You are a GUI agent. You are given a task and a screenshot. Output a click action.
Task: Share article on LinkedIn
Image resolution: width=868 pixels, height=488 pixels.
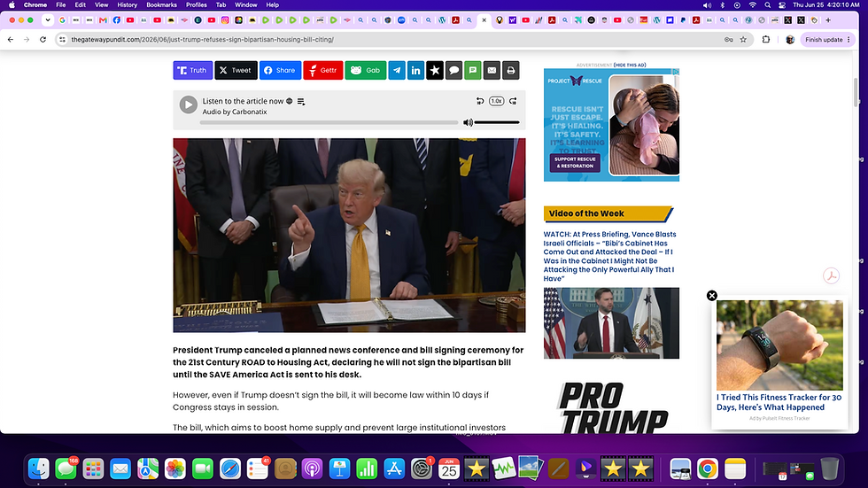(x=415, y=70)
